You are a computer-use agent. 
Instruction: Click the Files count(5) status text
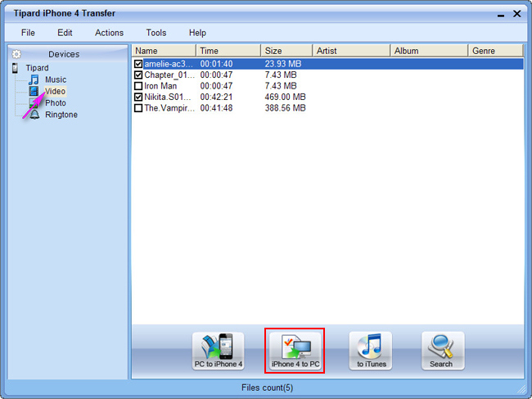click(x=268, y=388)
